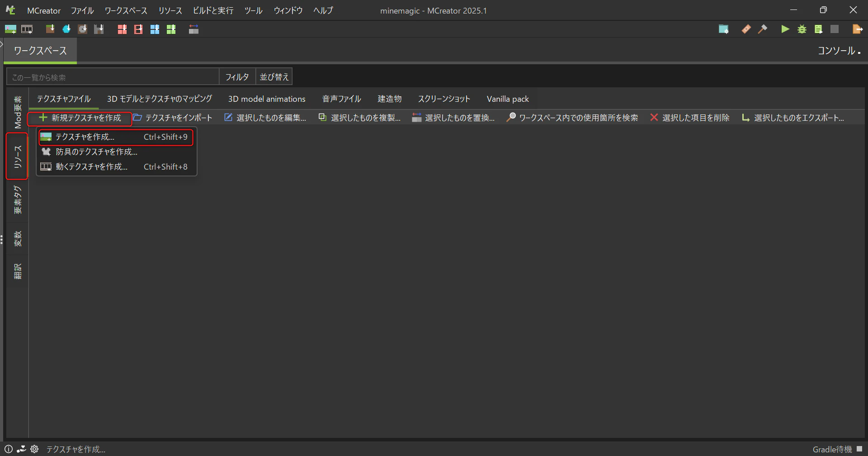The image size is (868, 456).
Task: Click 選択したものを置換 button
Action: pos(453,118)
